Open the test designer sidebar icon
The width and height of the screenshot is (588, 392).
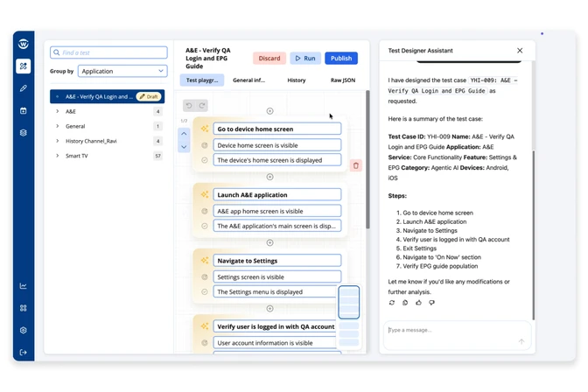pyautogui.click(x=24, y=66)
